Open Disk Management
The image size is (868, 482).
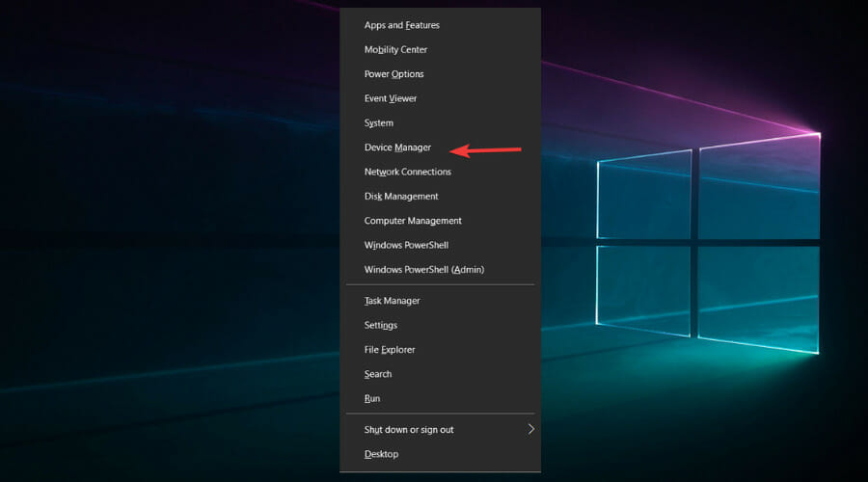440,196
